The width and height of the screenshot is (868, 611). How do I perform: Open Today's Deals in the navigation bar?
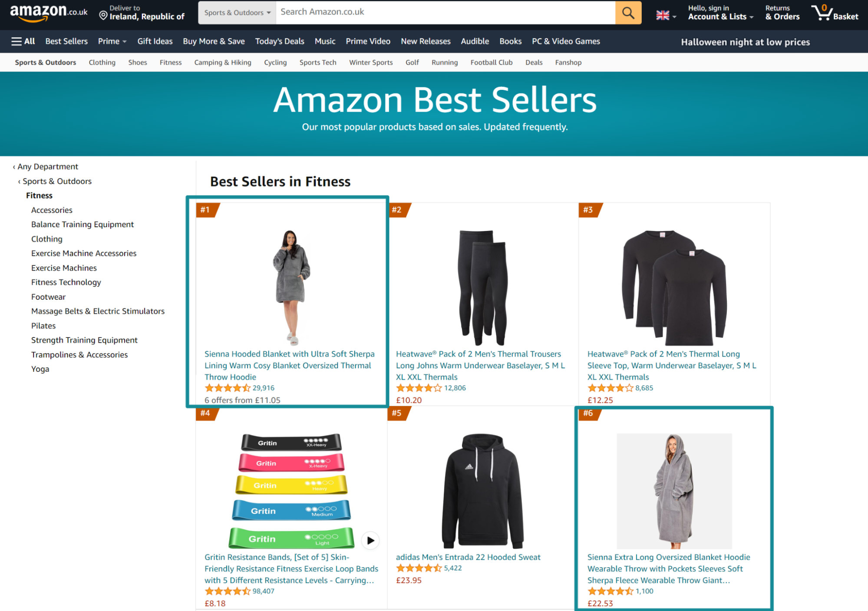279,41
